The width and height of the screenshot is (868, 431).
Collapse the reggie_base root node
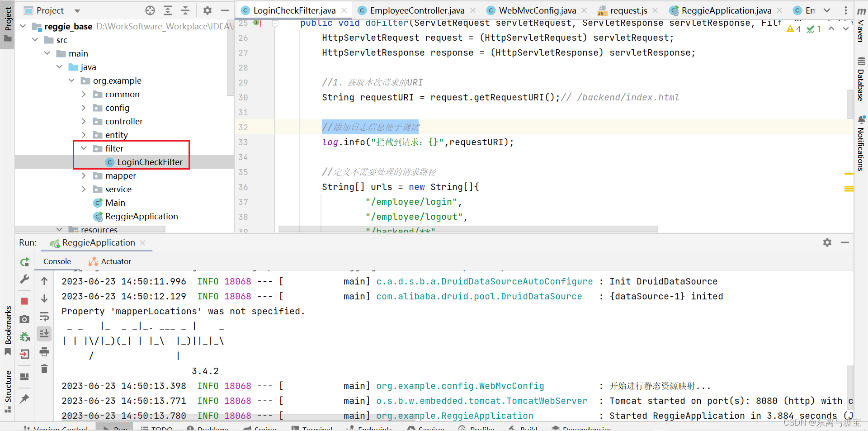[x=23, y=26]
